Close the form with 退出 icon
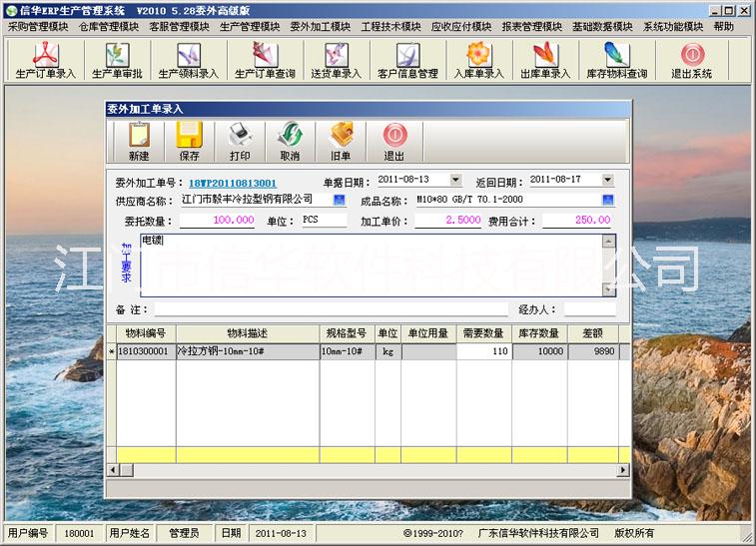Viewport: 756px width, 546px height. (x=393, y=141)
